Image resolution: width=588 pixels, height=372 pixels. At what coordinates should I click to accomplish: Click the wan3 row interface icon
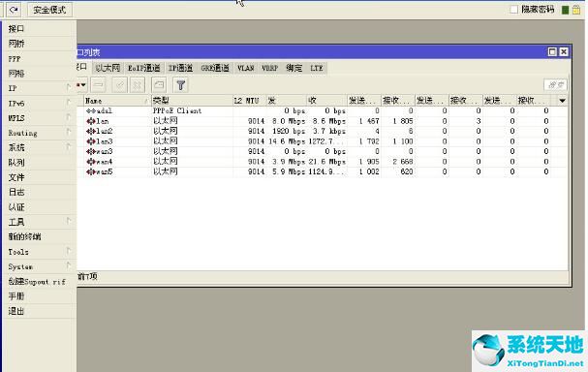(91, 151)
